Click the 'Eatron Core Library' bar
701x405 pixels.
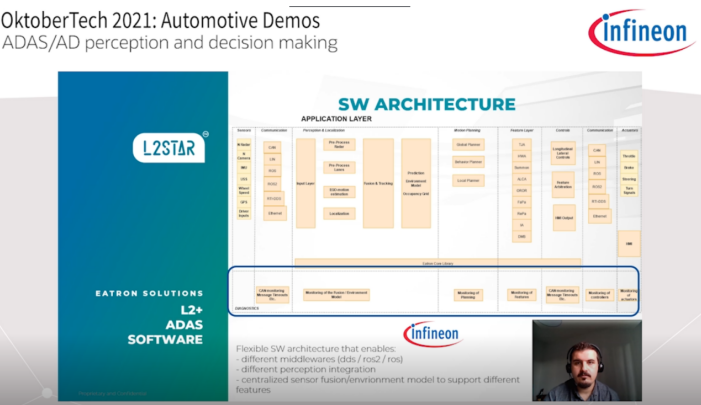coord(438,263)
